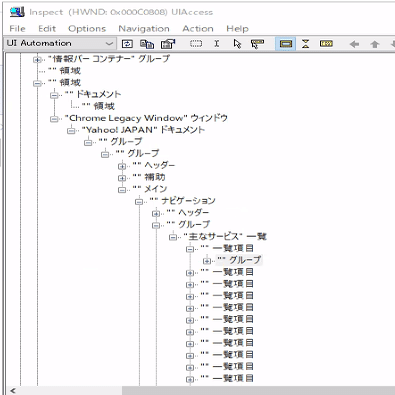Select the unnamed "" ドキュメント row label
This screenshot has width=395, height=395.
(93, 94)
